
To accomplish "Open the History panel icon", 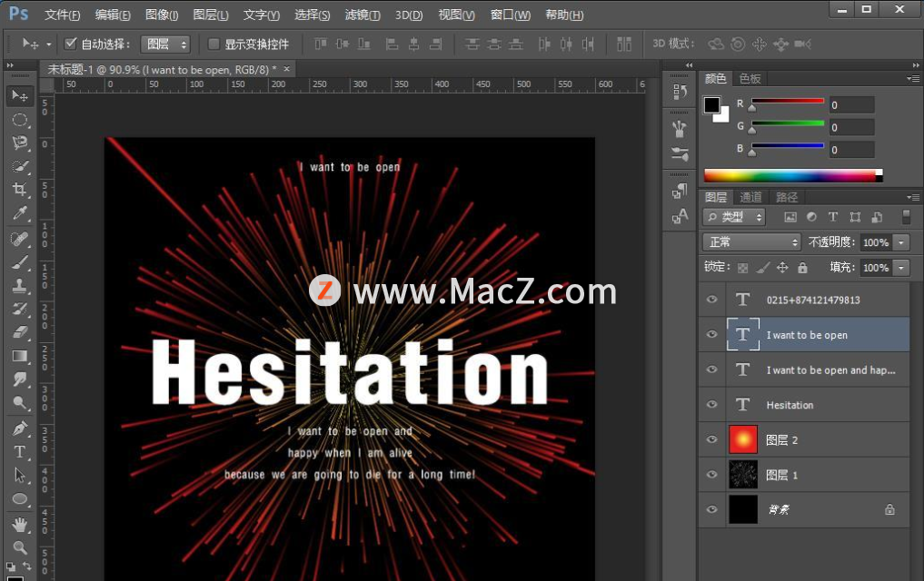I will coord(680,92).
